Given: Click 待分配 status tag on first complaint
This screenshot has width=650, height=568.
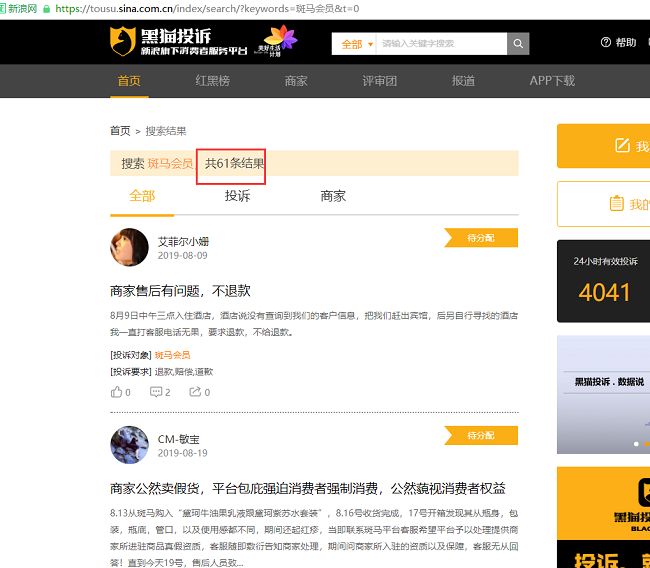Looking at the screenshot, I should click(481, 238).
